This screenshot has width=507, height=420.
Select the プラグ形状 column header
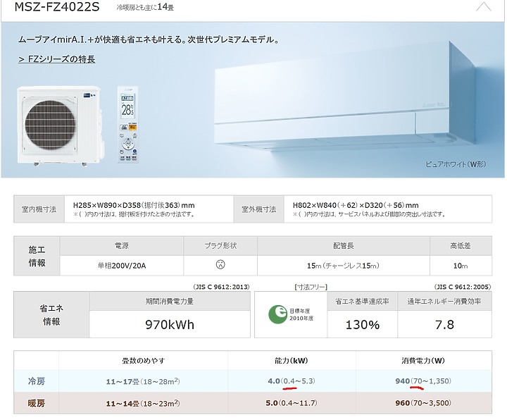coord(220,246)
